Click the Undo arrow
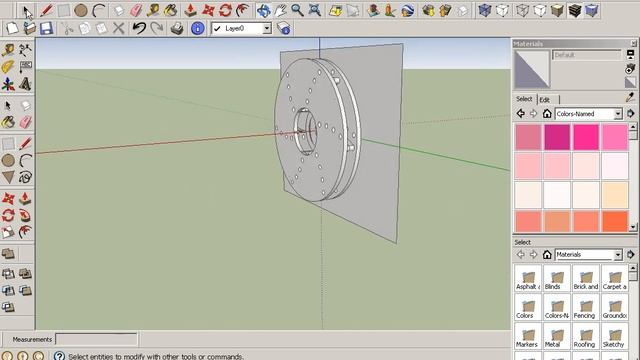The image size is (640, 360). point(139,28)
